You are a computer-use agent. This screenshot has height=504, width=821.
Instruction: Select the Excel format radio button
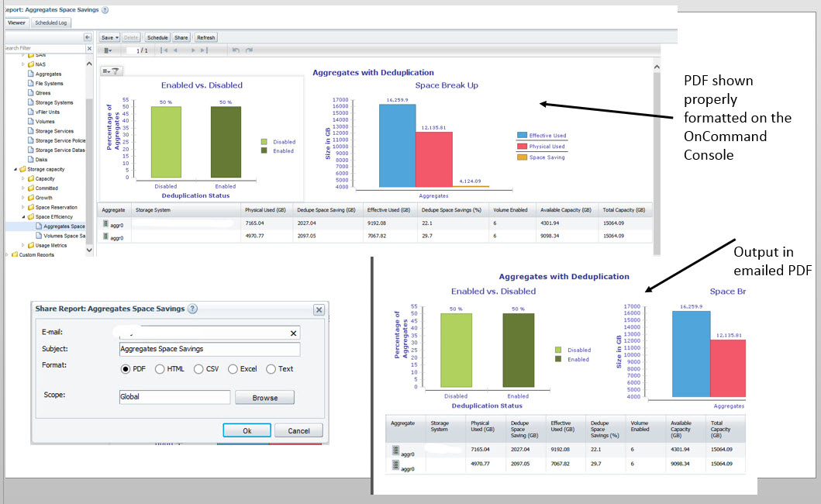coord(233,369)
